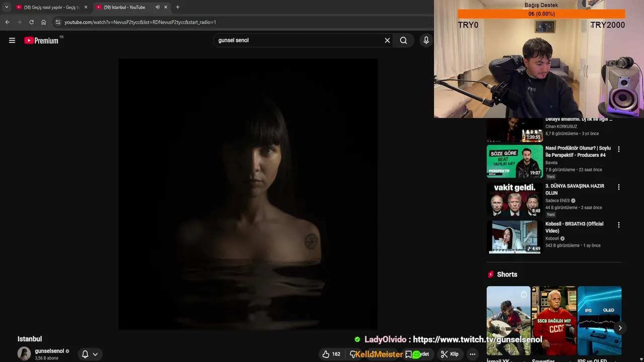Like the video with 162 likes
Image resolution: width=644 pixels, height=362 pixels.
332,354
